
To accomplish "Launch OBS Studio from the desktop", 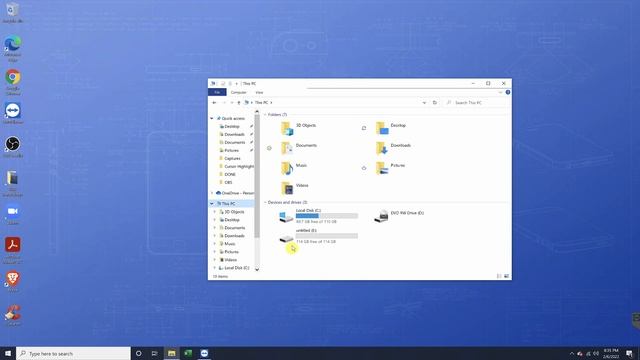I will click(13, 147).
